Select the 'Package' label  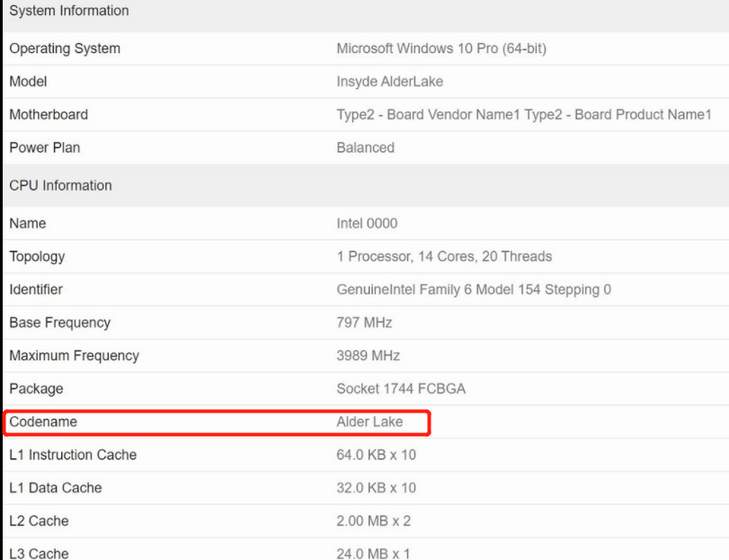36,388
